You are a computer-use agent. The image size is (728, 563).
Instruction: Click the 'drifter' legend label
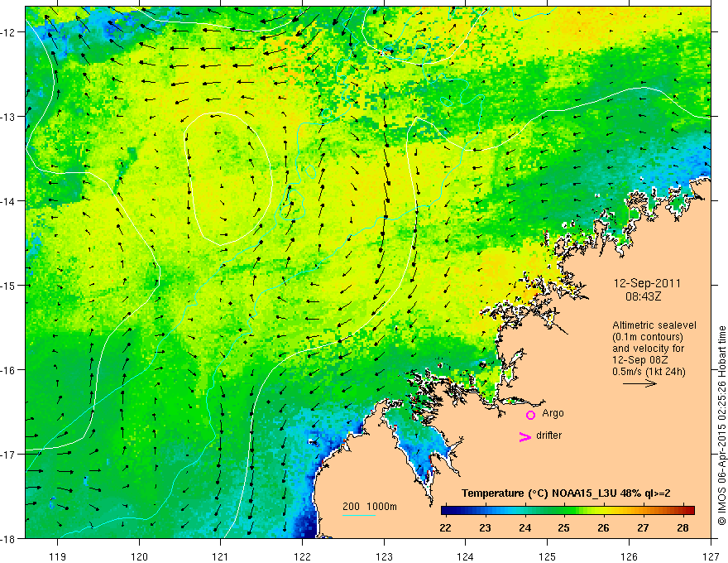coord(548,435)
